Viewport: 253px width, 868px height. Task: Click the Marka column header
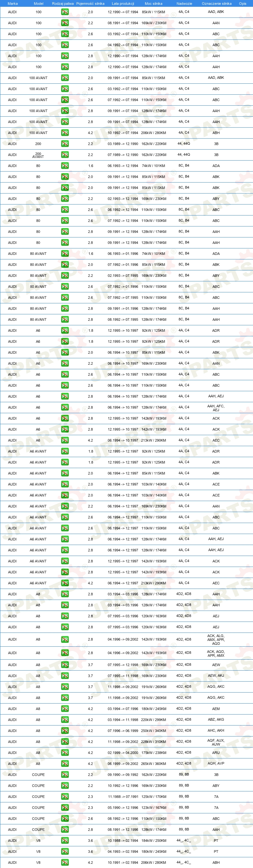pos(13,4)
